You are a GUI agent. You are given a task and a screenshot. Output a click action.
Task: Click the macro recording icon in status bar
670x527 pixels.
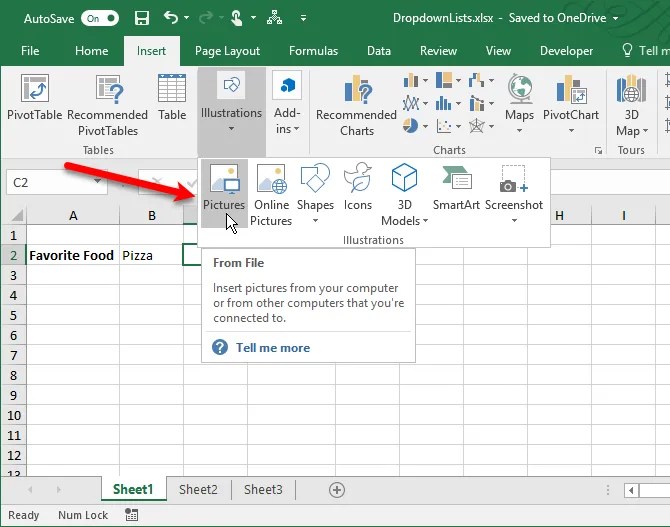(132, 515)
